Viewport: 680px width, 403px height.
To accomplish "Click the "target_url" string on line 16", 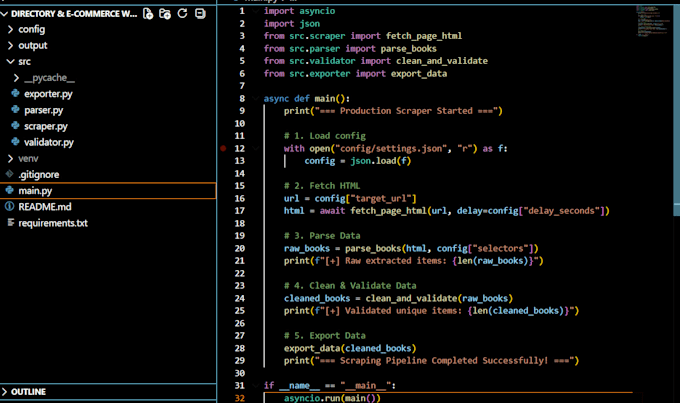I will pyautogui.click(x=380, y=199).
